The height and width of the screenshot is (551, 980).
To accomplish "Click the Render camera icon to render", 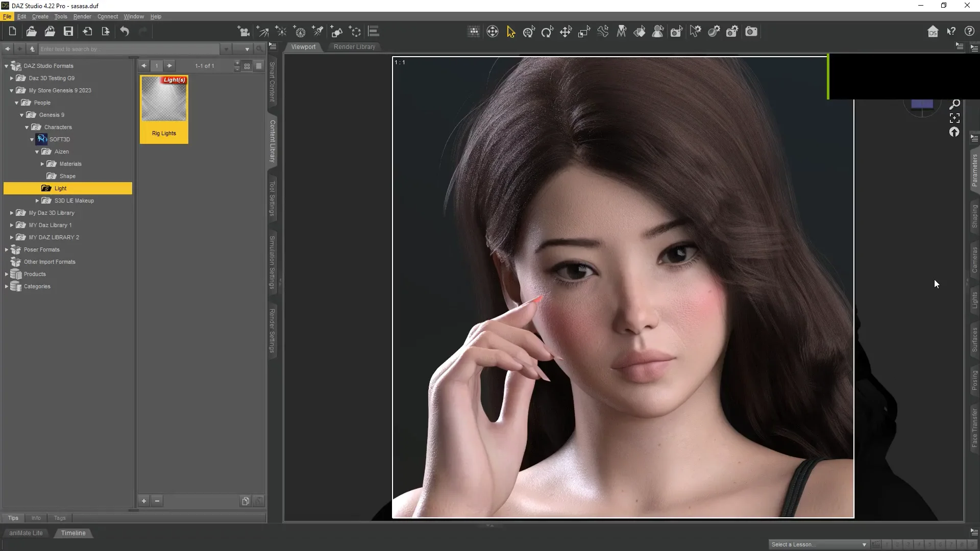I will click(x=751, y=32).
